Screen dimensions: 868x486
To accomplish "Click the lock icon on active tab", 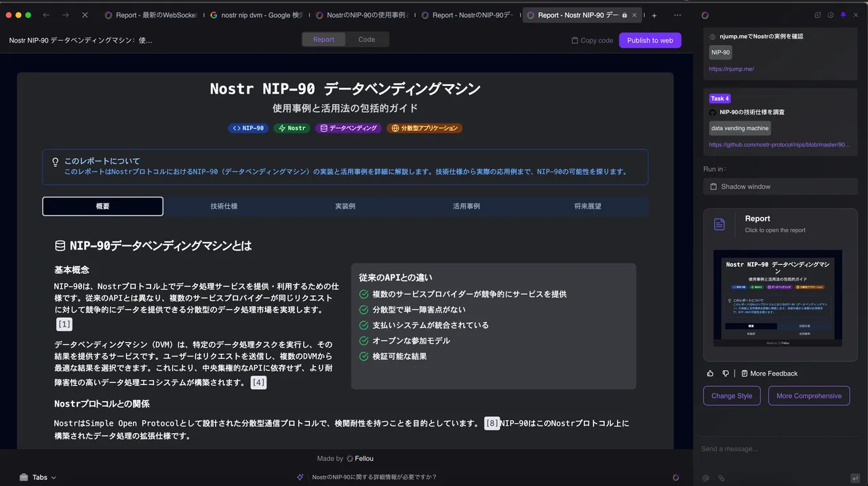I will [x=625, y=15].
